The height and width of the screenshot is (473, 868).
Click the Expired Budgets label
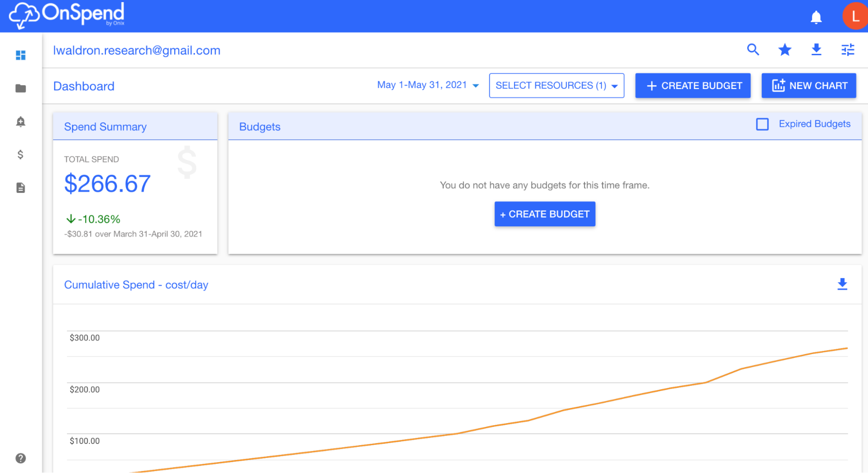click(814, 124)
